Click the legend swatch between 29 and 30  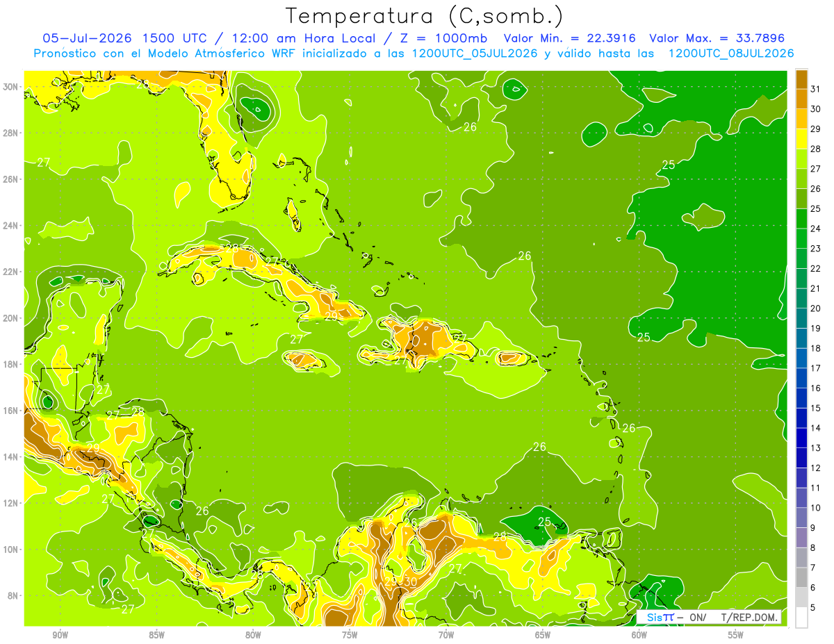(x=801, y=119)
